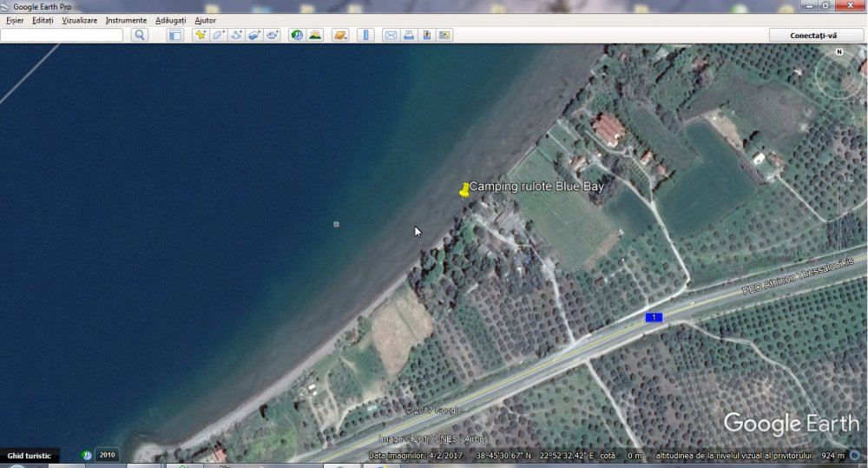Add an image overlay
The height and width of the screenshot is (468, 868).
[x=254, y=36]
